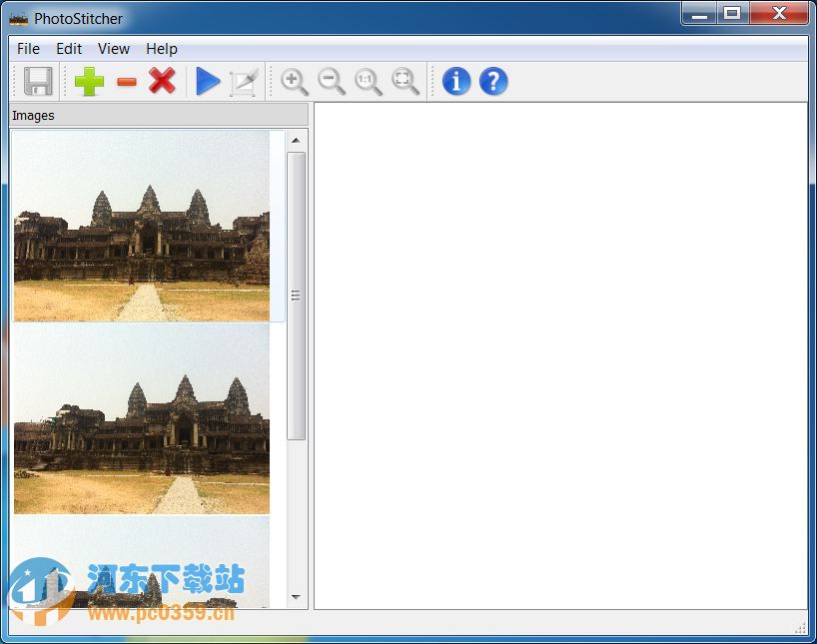Open the info dialog icon
The width and height of the screenshot is (817, 644).
pos(454,82)
